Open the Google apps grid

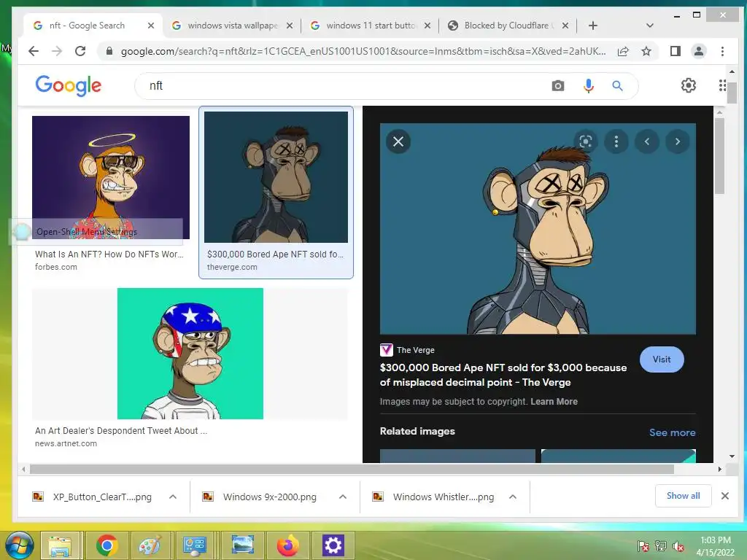(x=722, y=85)
